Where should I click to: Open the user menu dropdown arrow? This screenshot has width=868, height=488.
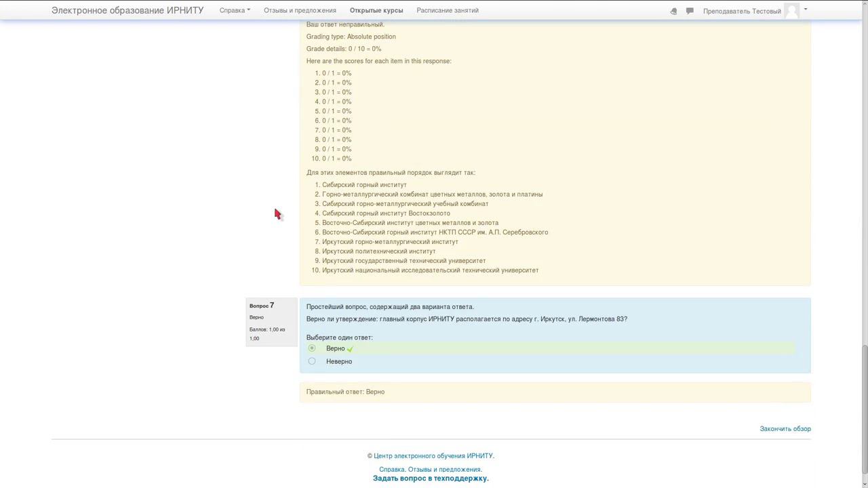click(806, 9)
